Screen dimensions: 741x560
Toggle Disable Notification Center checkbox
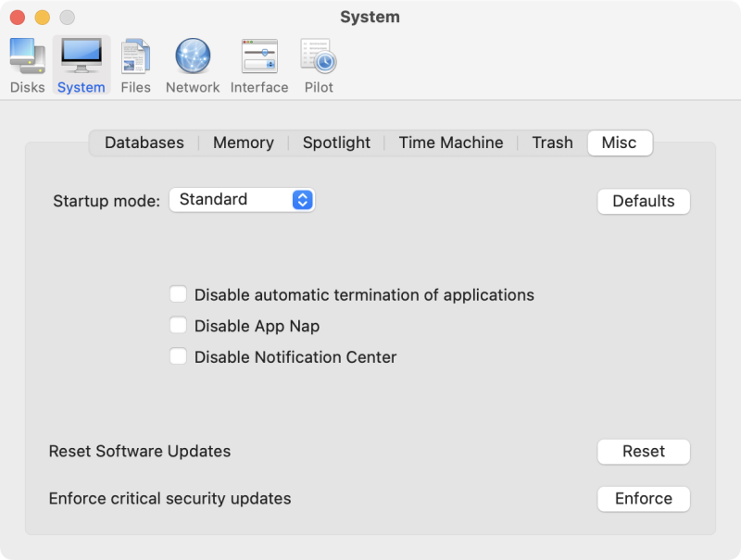[178, 356]
